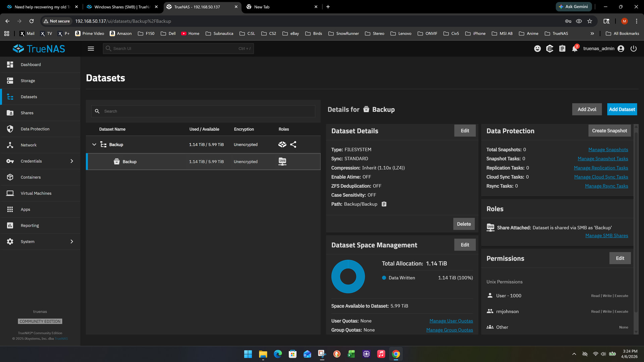Open the TrueNAS bookmarks folder
The height and width of the screenshot is (362, 644).
tap(556, 34)
